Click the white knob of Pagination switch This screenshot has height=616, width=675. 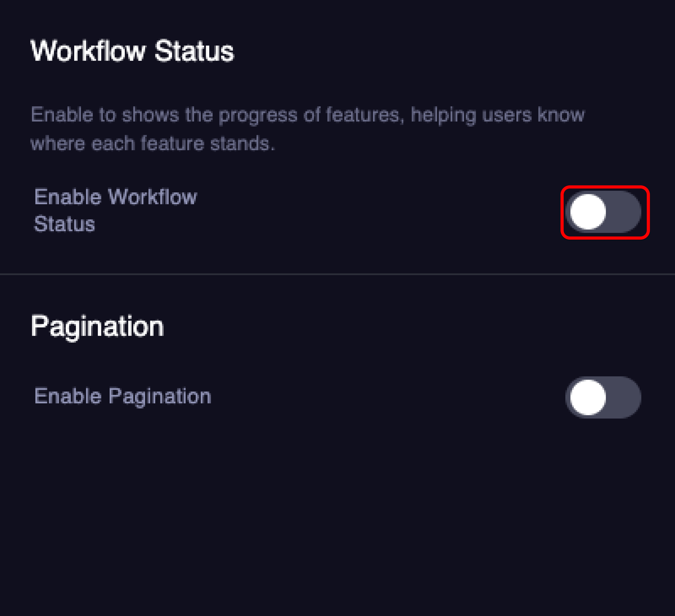click(588, 397)
